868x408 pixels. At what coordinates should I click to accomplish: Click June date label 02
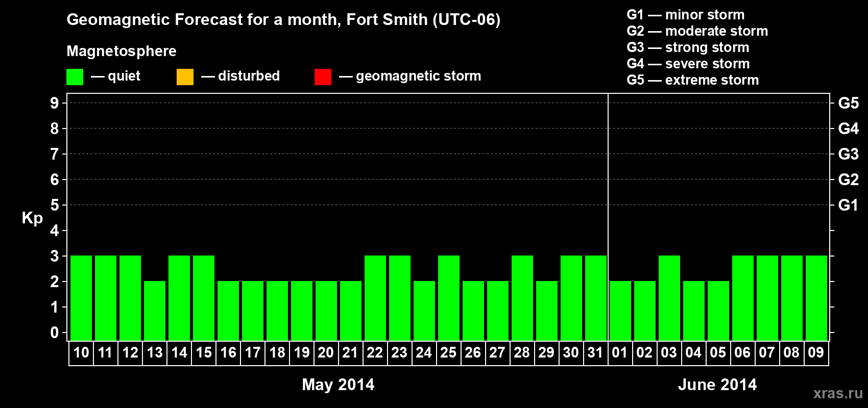(x=644, y=352)
